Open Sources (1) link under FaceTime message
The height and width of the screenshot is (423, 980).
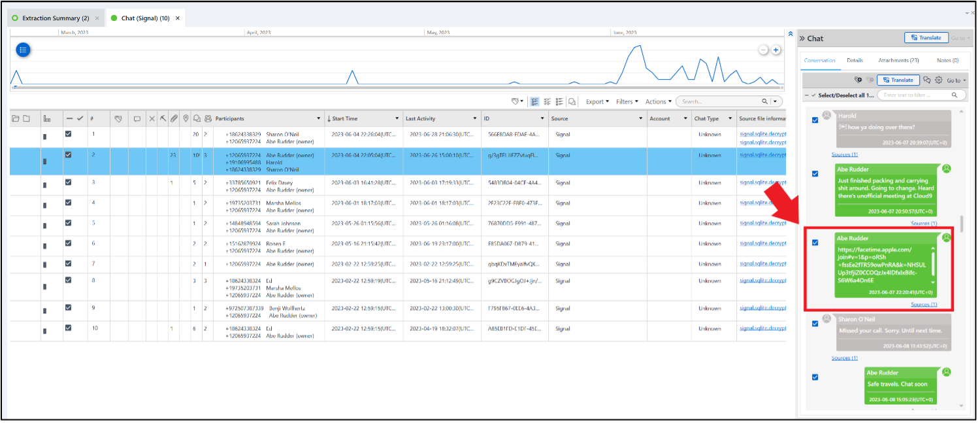pos(924,305)
